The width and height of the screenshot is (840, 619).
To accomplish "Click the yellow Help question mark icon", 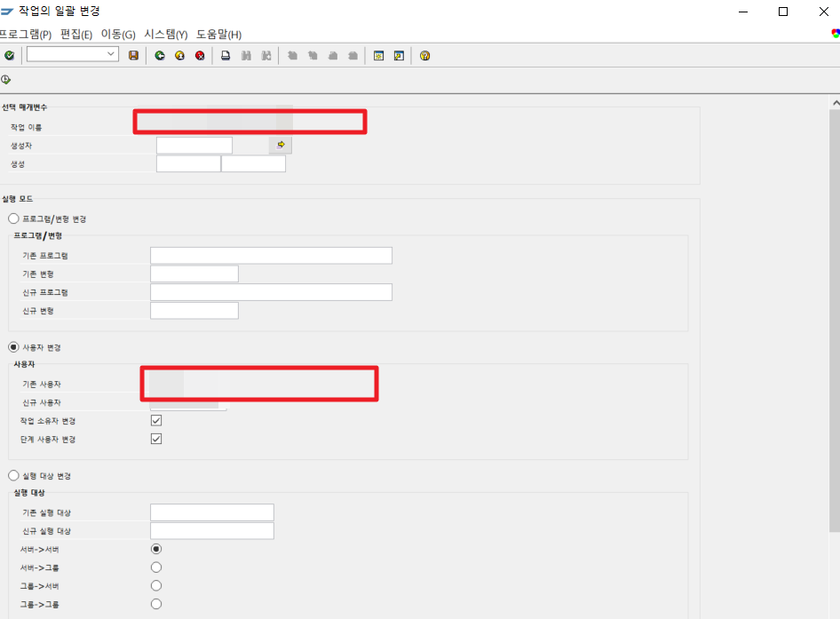I will (x=424, y=55).
